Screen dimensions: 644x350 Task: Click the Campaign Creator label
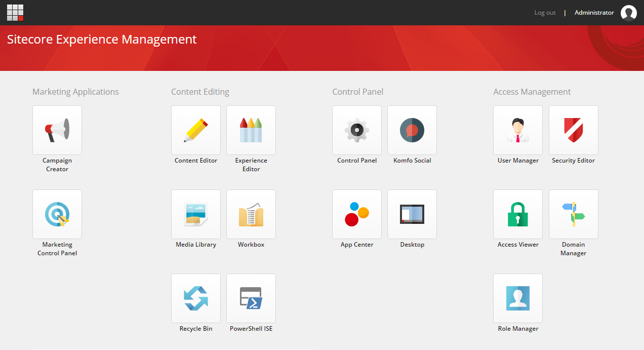57,165
